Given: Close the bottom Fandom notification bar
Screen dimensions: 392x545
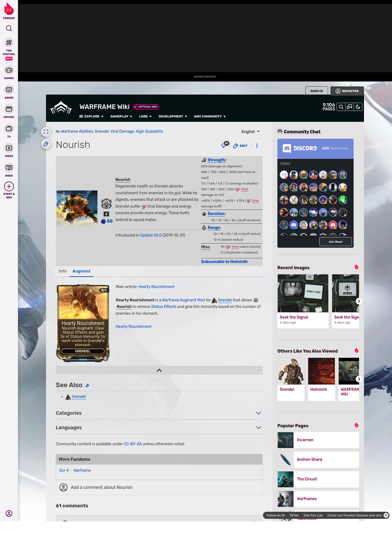Looking at the screenshot, I should 386,515.
